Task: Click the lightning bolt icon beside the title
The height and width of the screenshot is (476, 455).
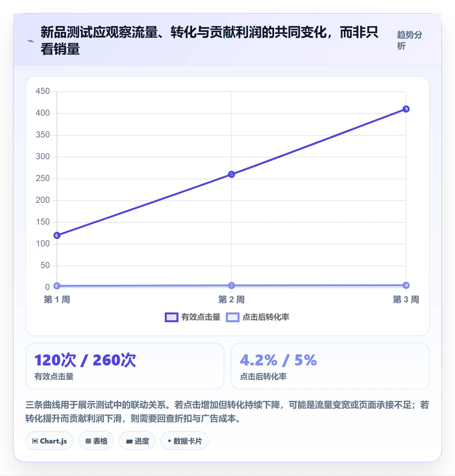Action: pyautogui.click(x=31, y=41)
